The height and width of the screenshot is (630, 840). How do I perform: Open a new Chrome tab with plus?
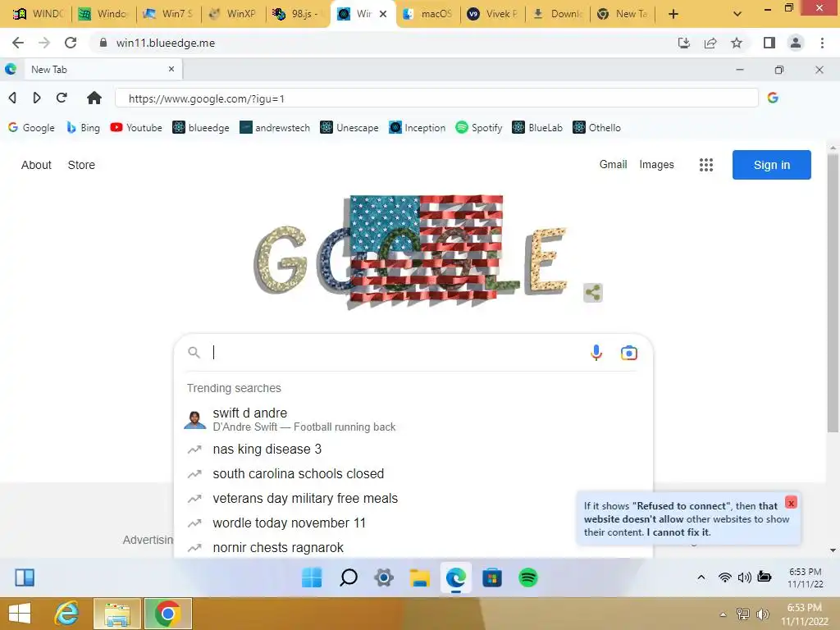point(673,14)
